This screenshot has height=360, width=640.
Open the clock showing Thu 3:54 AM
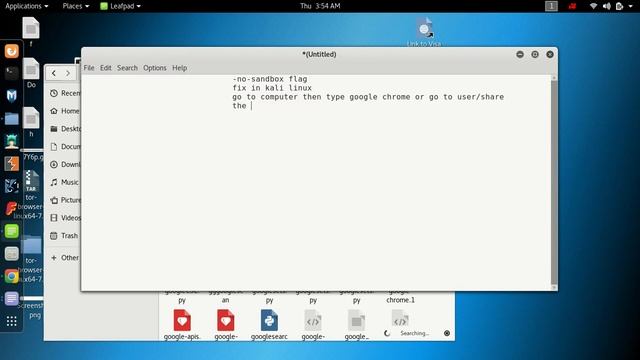[x=320, y=6]
